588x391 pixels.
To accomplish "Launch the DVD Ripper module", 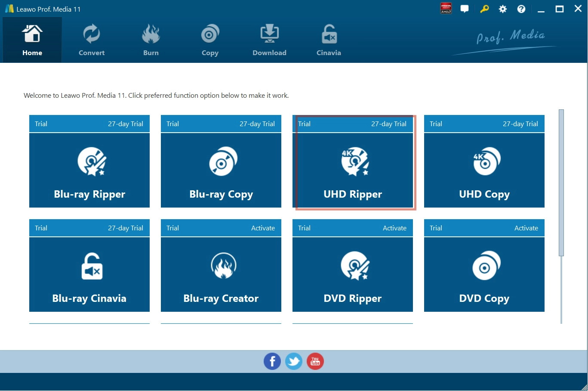I will click(352, 274).
